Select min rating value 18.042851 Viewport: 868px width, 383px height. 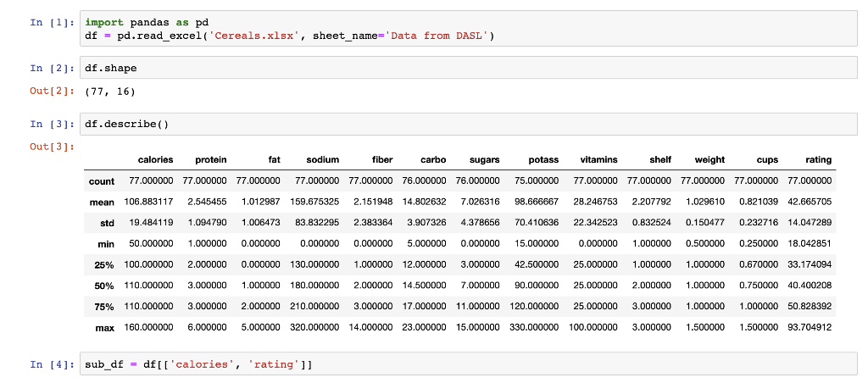(x=810, y=243)
